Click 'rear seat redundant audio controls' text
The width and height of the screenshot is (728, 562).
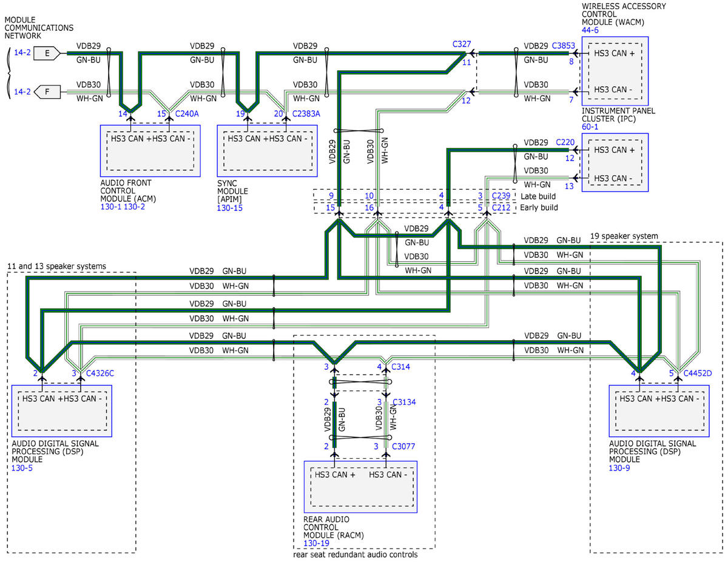click(355, 554)
